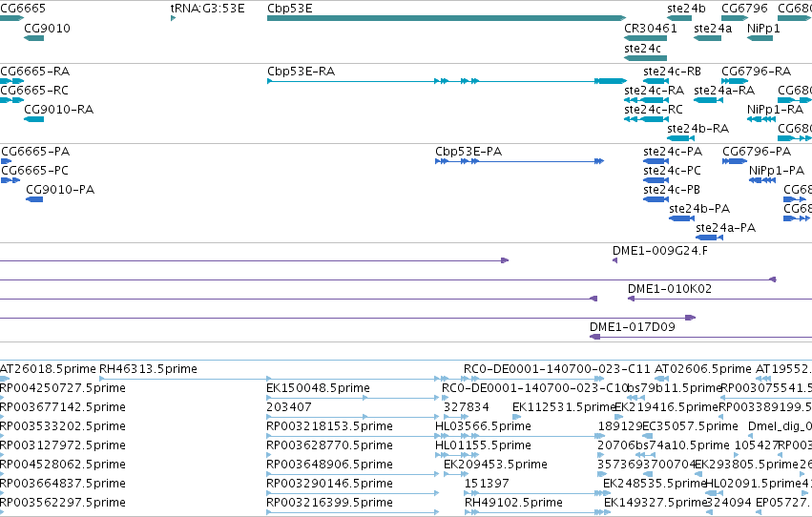812x517 pixels.
Task: Select the AT02606.5prime EST label
Action: [x=702, y=369]
